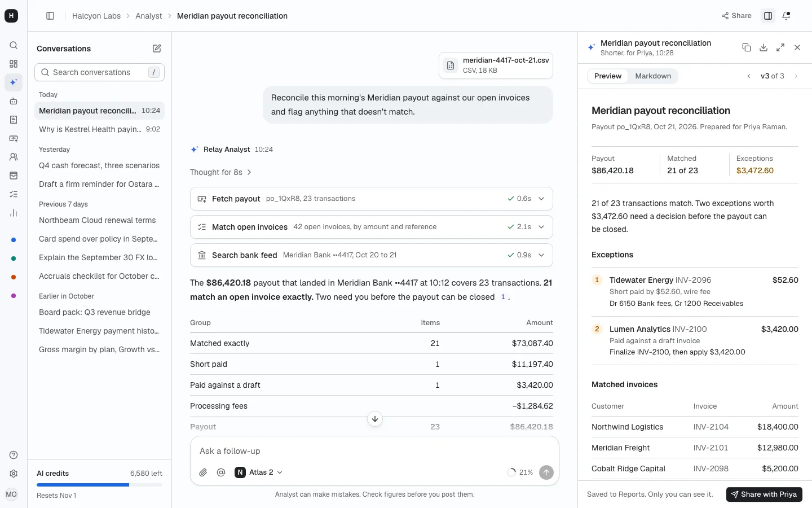Expand the report panel to full screen
Screen dimensions: 812x508
(x=780, y=47)
